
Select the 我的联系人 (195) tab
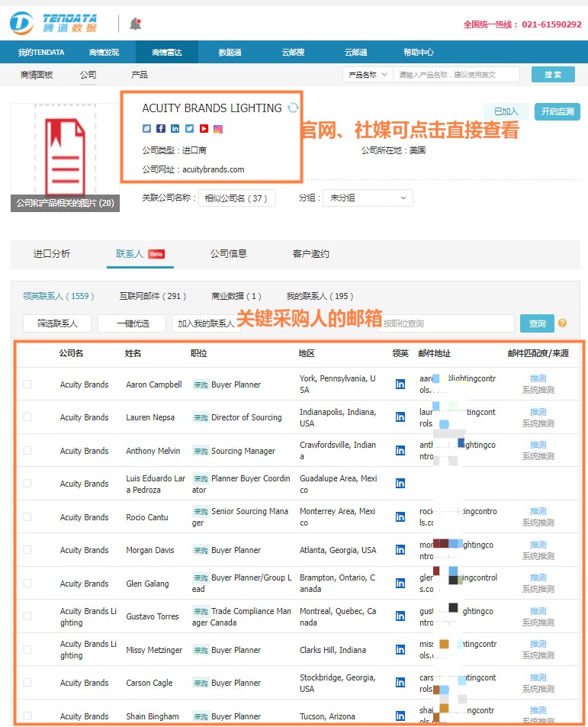pos(320,296)
